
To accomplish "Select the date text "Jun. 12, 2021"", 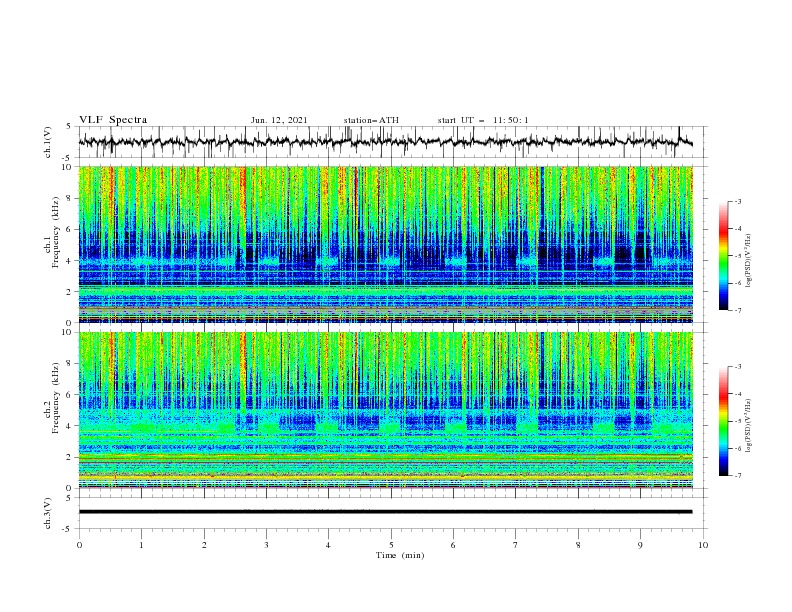I will tap(279, 120).
